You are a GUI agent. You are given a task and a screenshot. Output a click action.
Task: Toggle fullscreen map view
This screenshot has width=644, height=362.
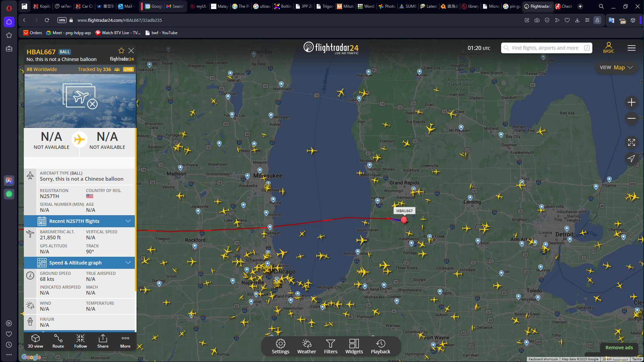632,142
